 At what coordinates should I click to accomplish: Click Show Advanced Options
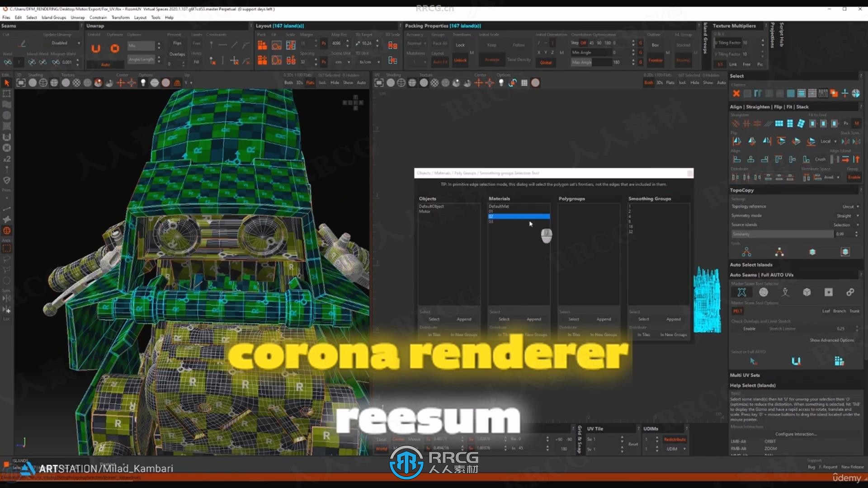point(832,340)
